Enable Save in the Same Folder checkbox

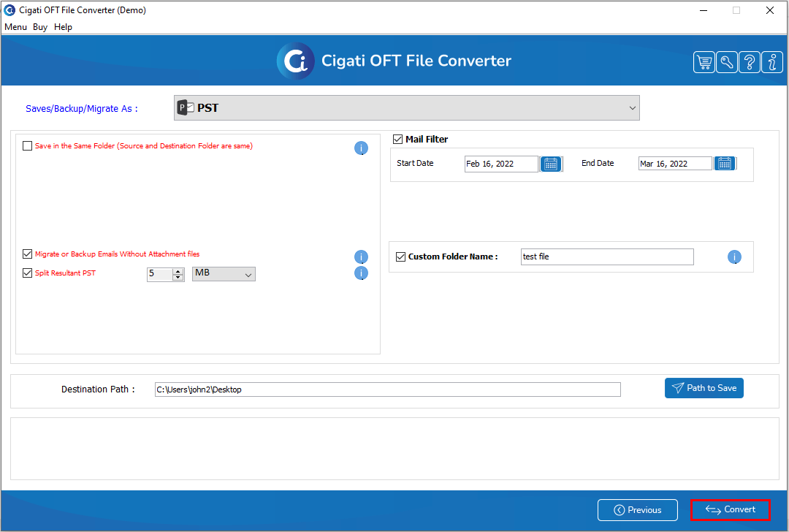pos(27,146)
